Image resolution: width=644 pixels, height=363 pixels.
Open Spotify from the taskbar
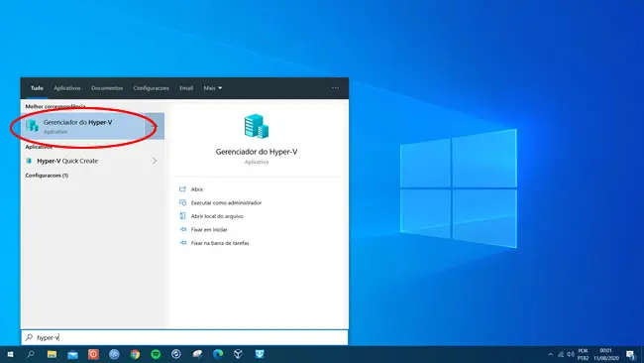point(156,354)
